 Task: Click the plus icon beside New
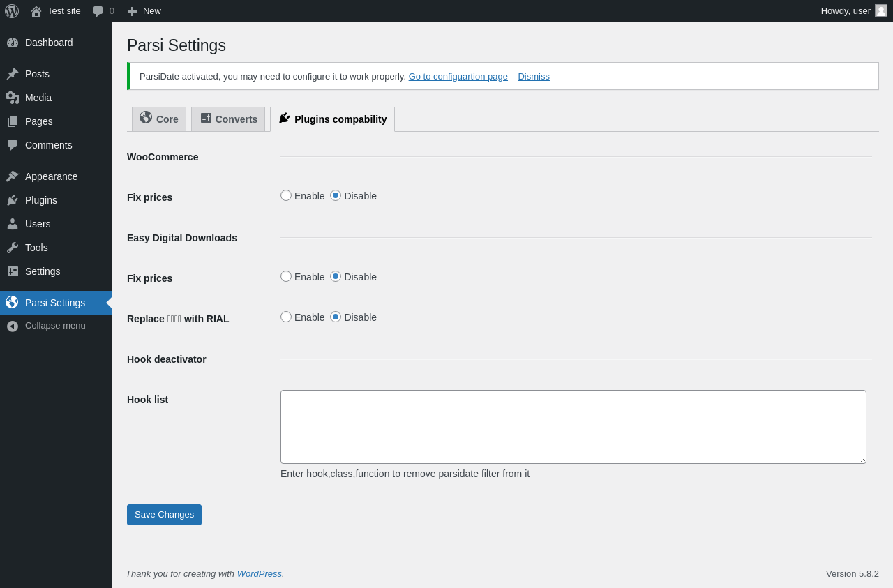[132, 11]
